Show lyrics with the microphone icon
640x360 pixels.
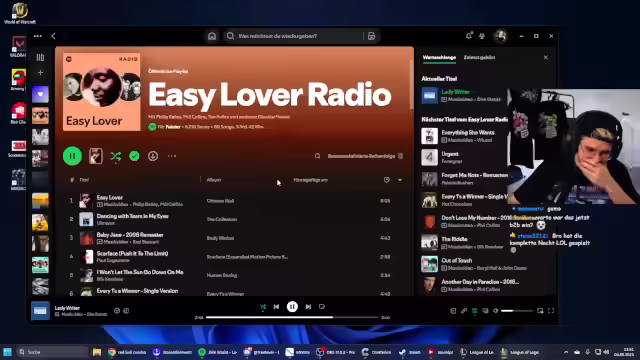pyautogui.click(x=464, y=311)
